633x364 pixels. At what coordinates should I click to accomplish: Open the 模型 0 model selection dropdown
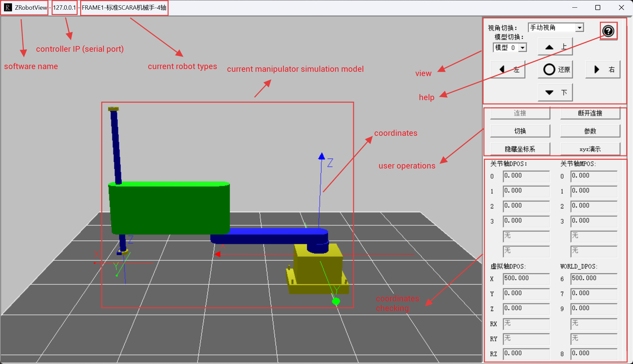pos(522,47)
